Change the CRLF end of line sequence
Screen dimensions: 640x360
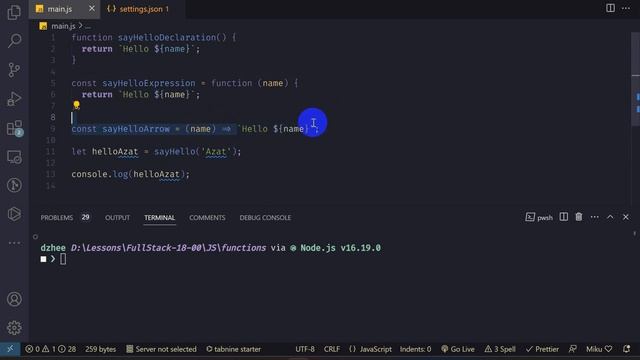[332, 349]
